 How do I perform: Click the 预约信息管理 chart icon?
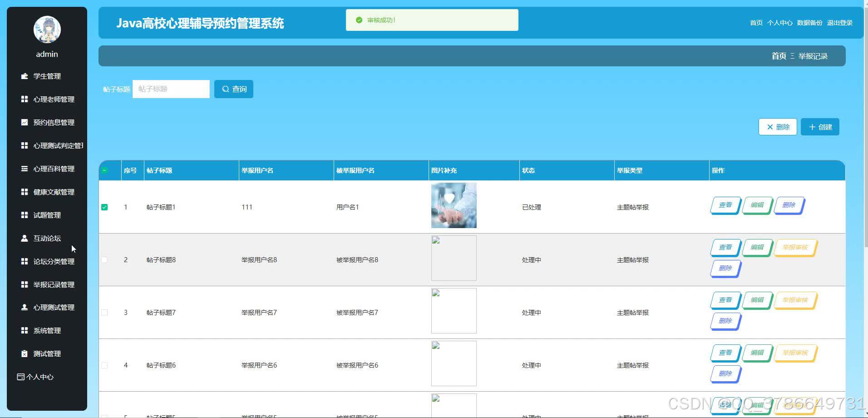coord(25,122)
